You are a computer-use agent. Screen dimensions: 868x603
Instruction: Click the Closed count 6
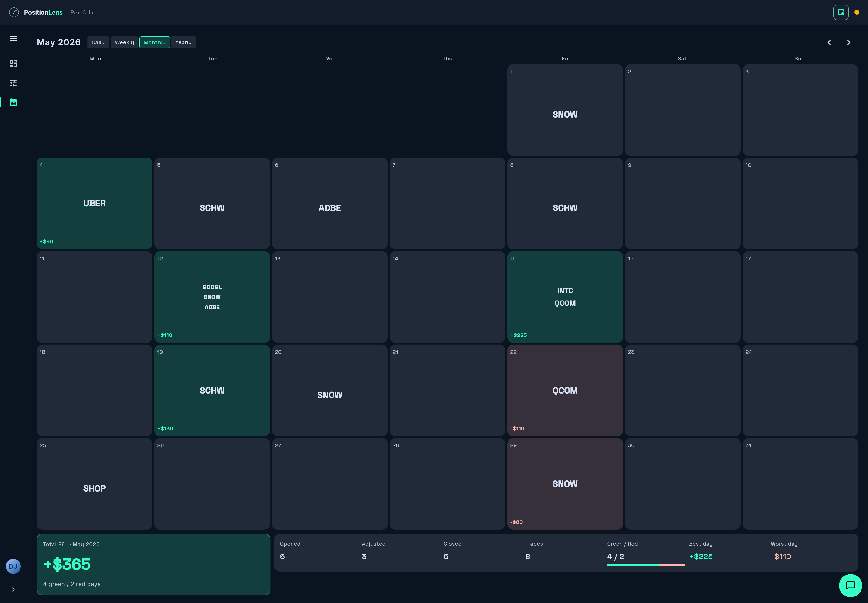446,556
